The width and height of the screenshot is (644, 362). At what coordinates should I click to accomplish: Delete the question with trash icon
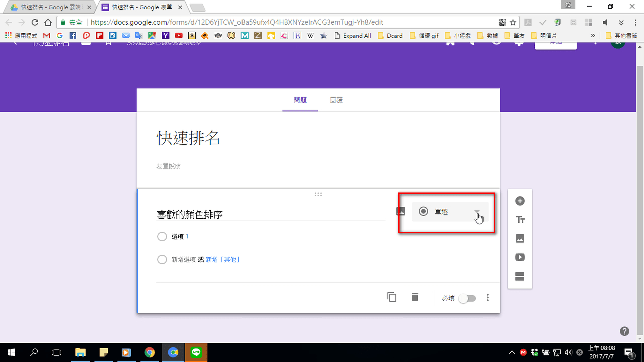[415, 297]
